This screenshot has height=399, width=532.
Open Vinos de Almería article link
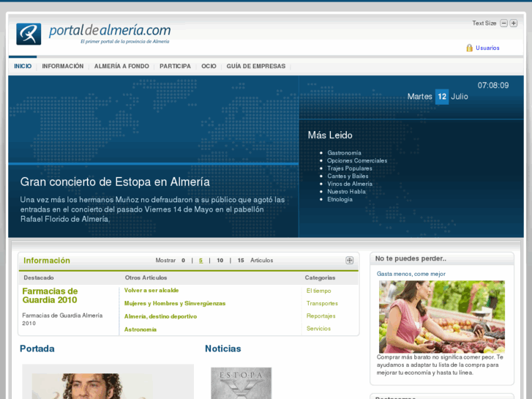(x=350, y=184)
